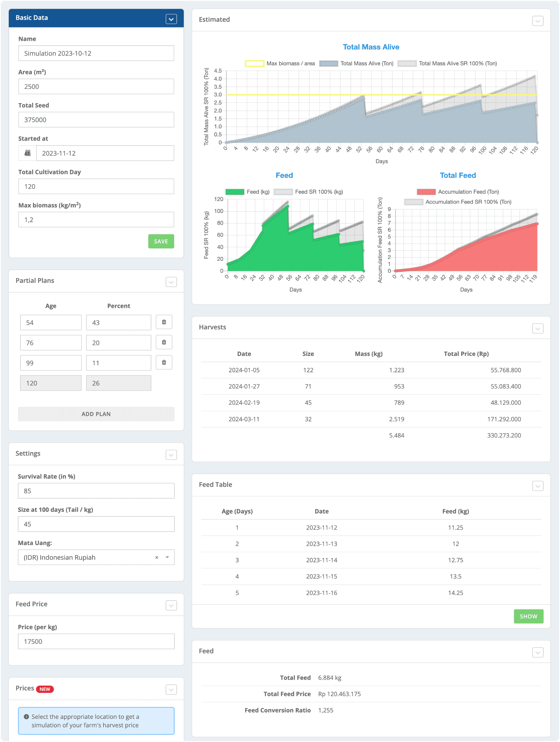Click the Area (m²) input field
The height and width of the screenshot is (742, 560).
96,86
